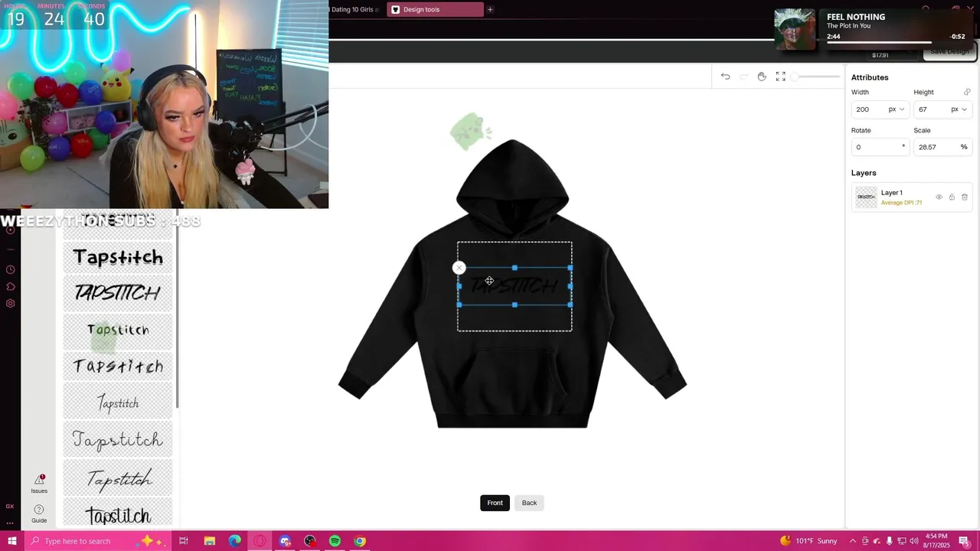Choose the bold rounded Tapstitch font
The height and width of the screenshot is (551, 980).
pos(118,257)
